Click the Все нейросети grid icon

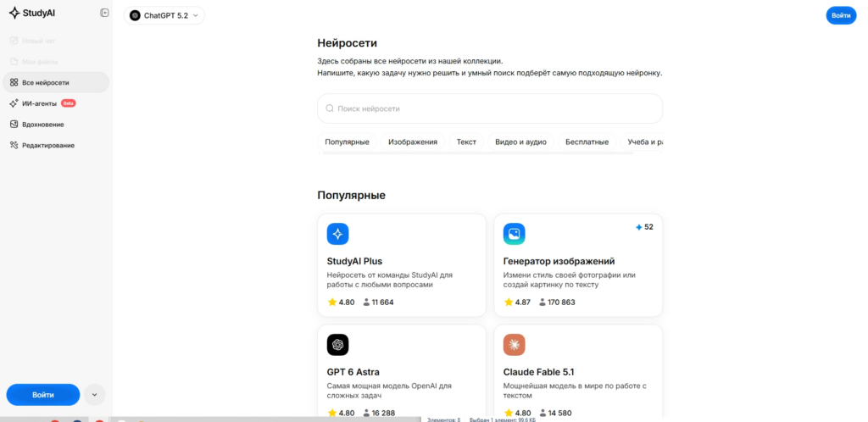[14, 82]
